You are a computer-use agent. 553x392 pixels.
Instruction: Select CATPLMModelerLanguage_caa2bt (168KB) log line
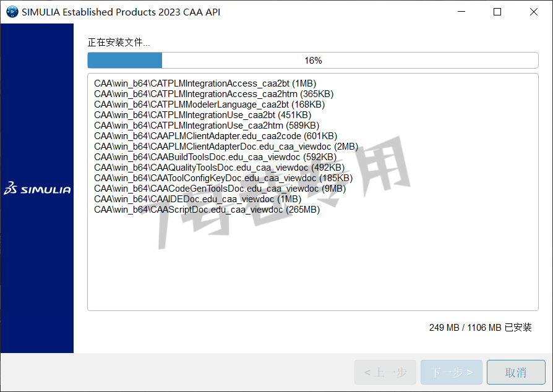pyautogui.click(x=209, y=104)
